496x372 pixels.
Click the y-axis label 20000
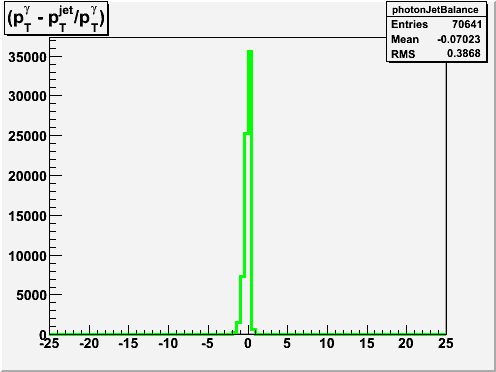pyautogui.click(x=27, y=176)
